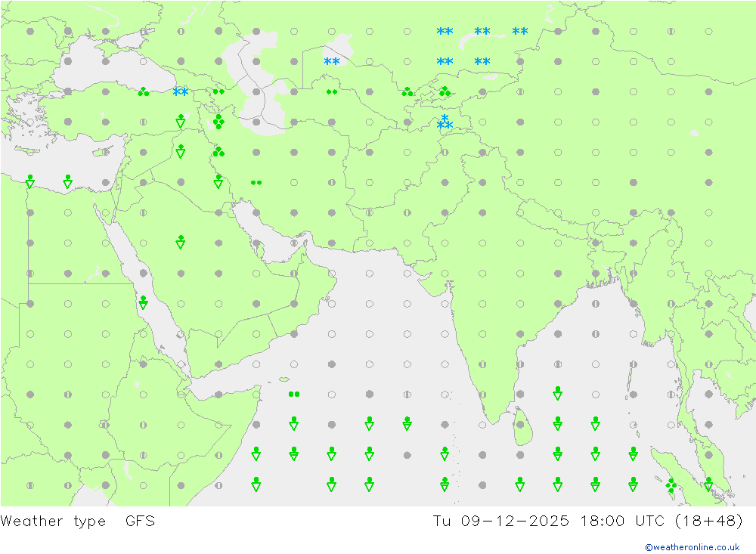
Task: Select the rightmost snow symbol in the top row
Action: pos(520,32)
